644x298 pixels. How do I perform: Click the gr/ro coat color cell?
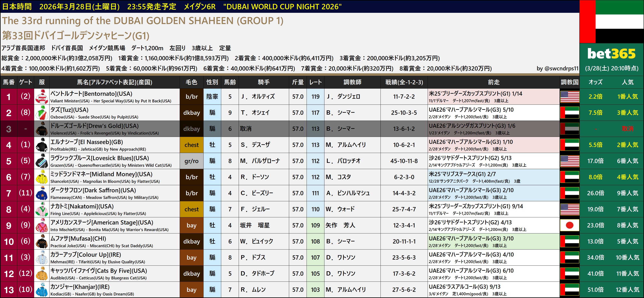[192, 161]
